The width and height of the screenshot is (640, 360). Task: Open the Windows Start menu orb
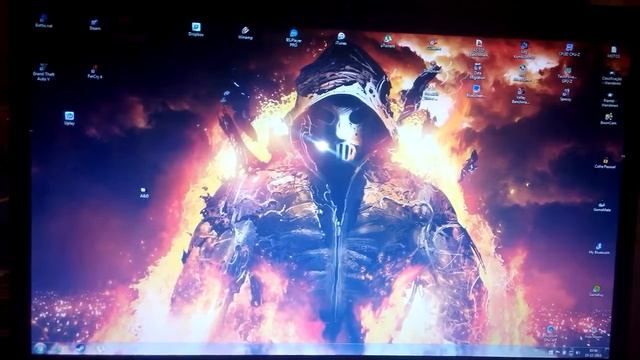point(40,348)
